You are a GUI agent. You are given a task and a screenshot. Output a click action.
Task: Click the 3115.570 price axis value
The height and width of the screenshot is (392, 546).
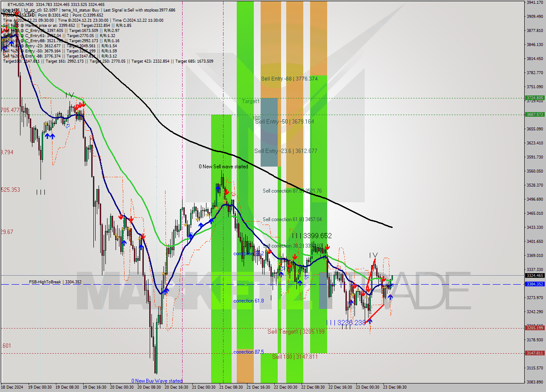[x=535, y=368]
